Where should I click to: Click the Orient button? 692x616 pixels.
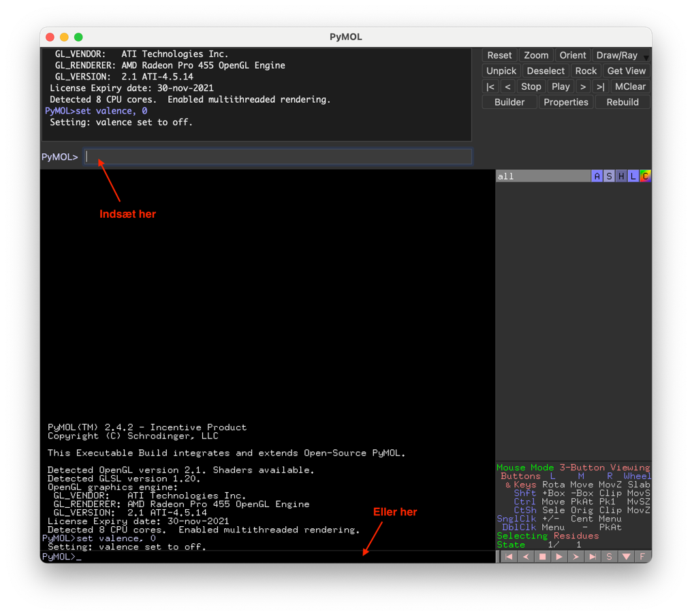tap(572, 55)
